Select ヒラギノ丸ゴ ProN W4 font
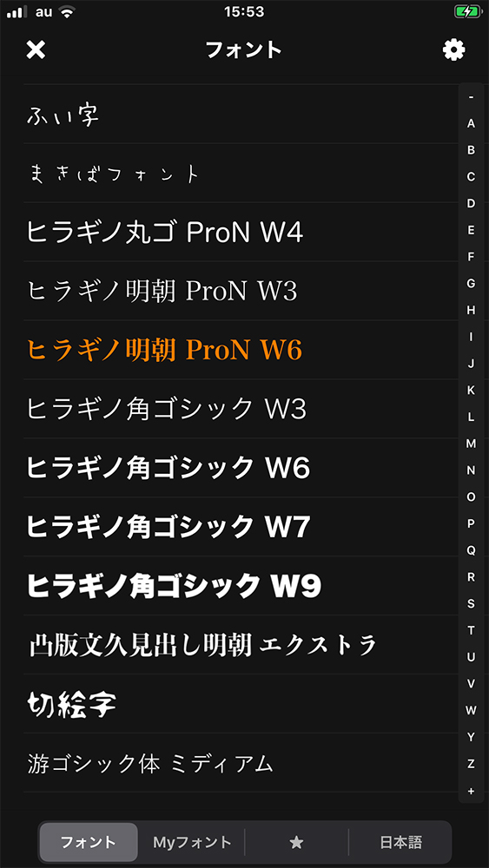The height and width of the screenshot is (868, 489). pos(241,232)
